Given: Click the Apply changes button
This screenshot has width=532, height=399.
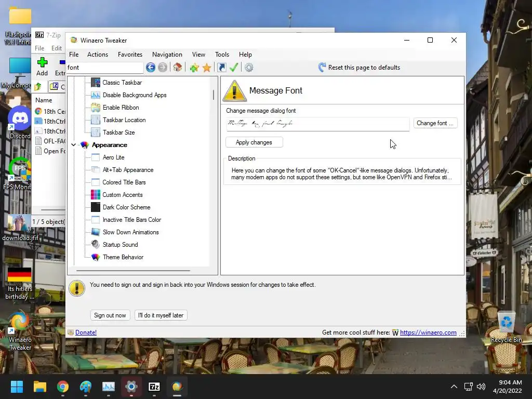Looking at the screenshot, I should point(254,142).
